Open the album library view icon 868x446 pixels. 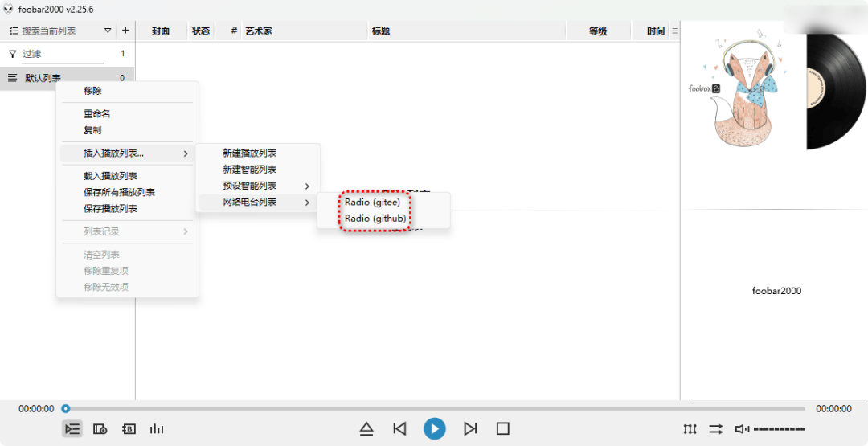[100, 429]
